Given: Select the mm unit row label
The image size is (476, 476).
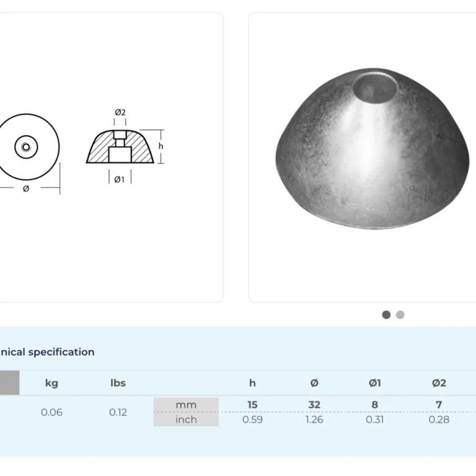Looking at the screenshot, I should click(186, 405).
